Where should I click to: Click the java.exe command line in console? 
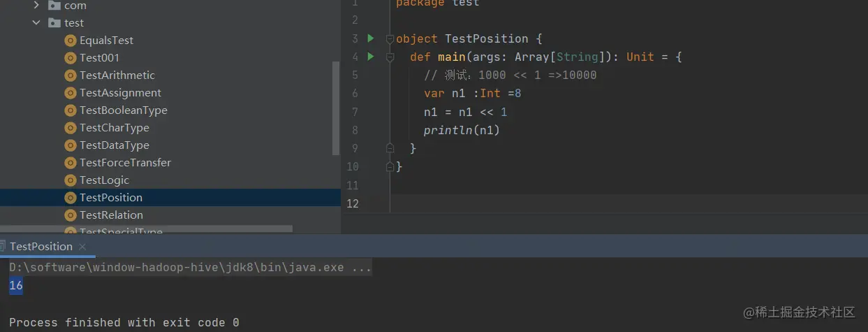(x=191, y=268)
